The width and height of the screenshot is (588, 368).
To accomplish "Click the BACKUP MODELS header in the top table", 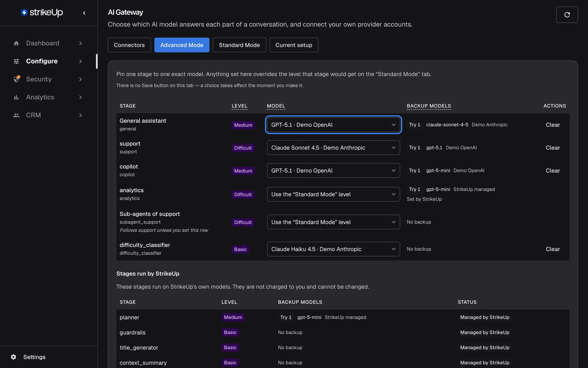I will click(x=429, y=106).
